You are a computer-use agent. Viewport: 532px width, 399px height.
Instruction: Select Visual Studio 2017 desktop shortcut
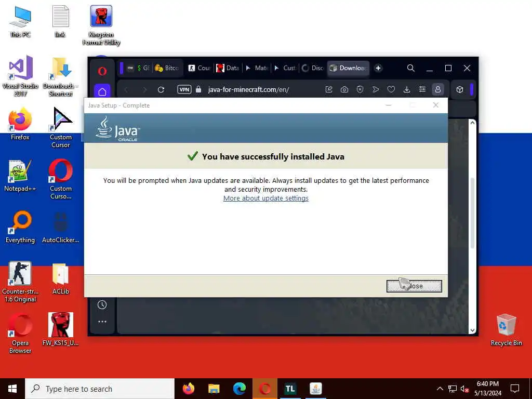20,76
